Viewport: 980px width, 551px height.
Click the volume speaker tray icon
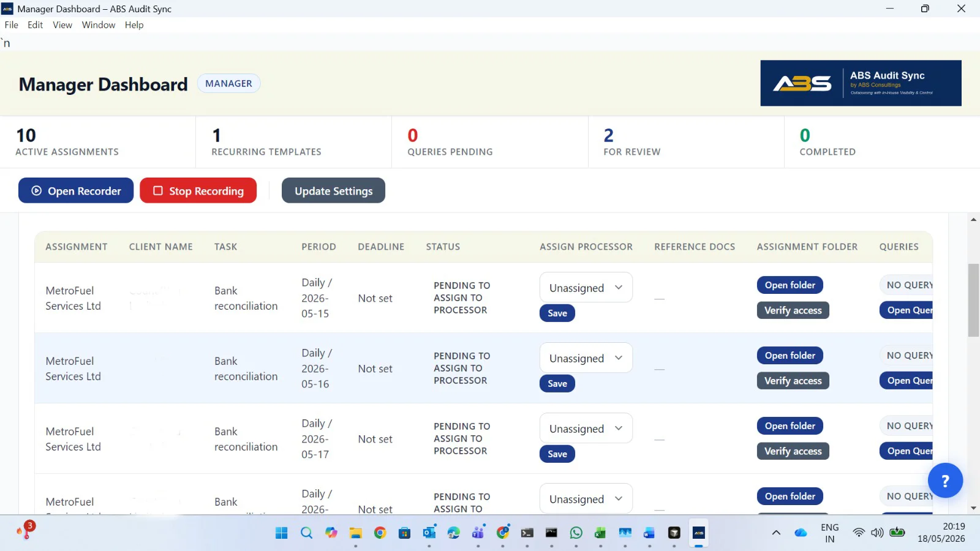pos(877,533)
